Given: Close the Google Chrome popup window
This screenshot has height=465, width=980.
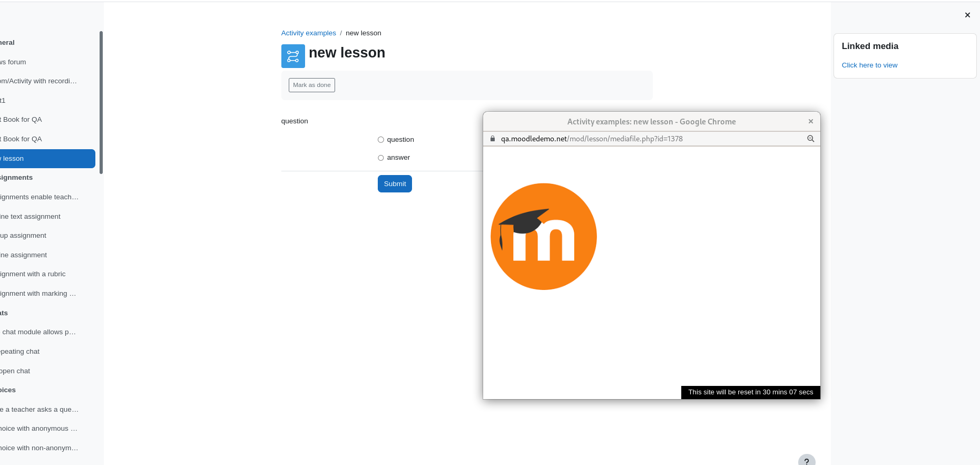Looking at the screenshot, I should (x=811, y=121).
